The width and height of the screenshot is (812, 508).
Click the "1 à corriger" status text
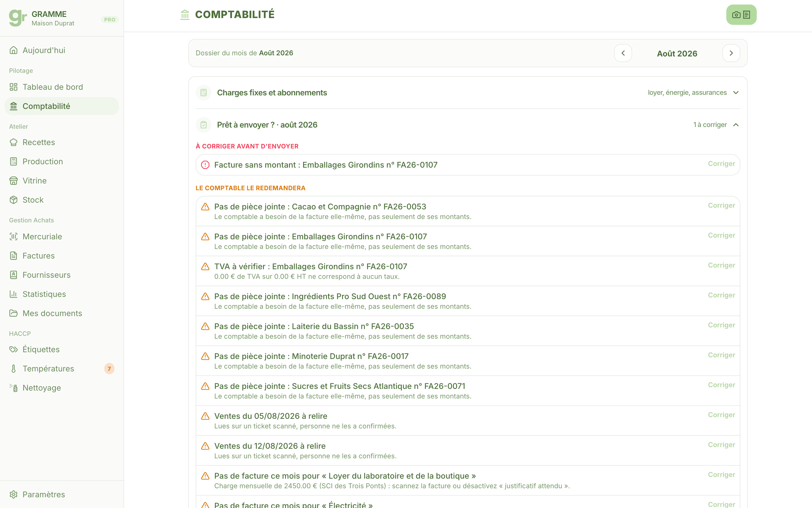pos(710,125)
